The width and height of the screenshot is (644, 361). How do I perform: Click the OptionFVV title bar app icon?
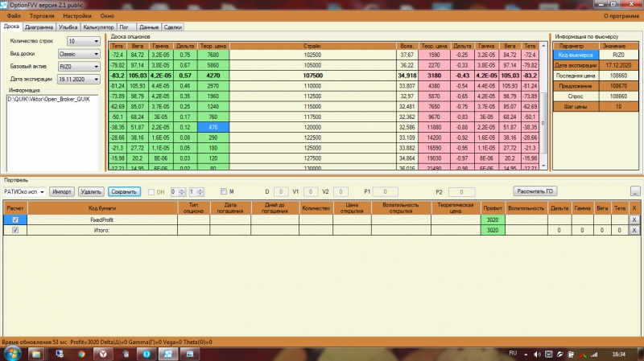pos(4,5)
